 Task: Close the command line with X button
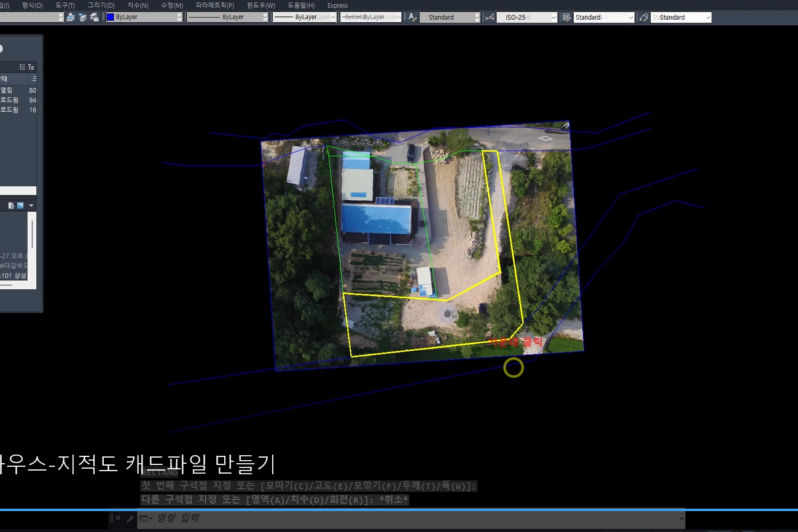coord(118,518)
